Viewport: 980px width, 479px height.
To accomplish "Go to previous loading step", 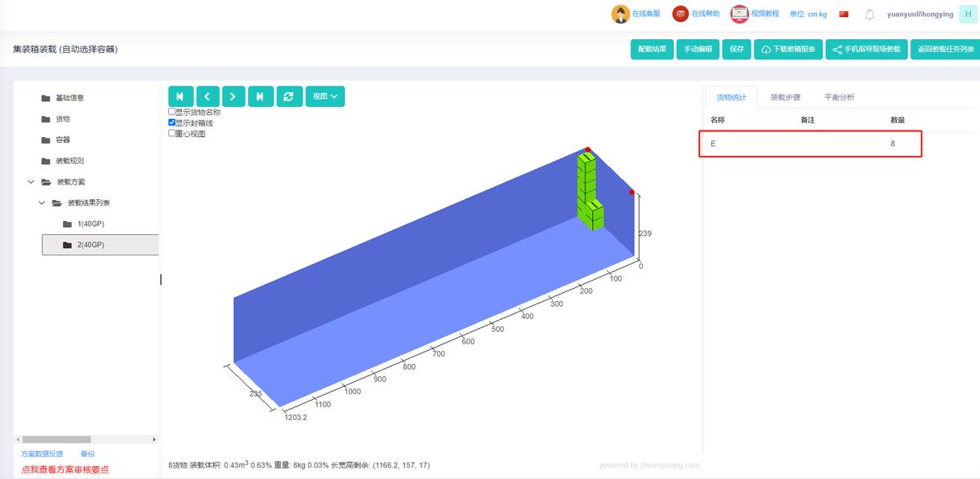I will [207, 96].
